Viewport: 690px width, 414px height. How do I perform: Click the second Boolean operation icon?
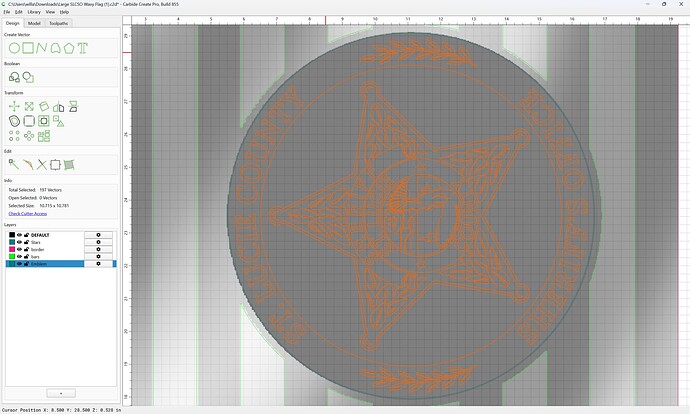(28, 77)
